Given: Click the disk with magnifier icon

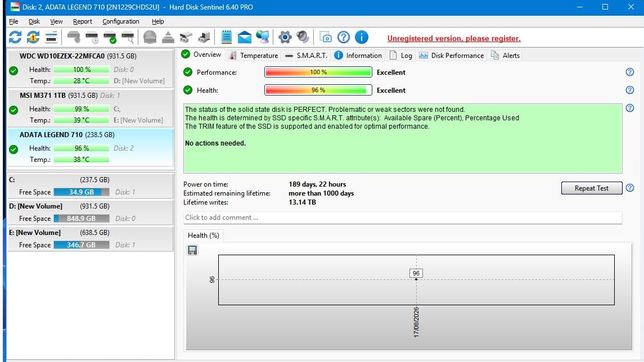Looking at the screenshot, I should pos(128,37).
